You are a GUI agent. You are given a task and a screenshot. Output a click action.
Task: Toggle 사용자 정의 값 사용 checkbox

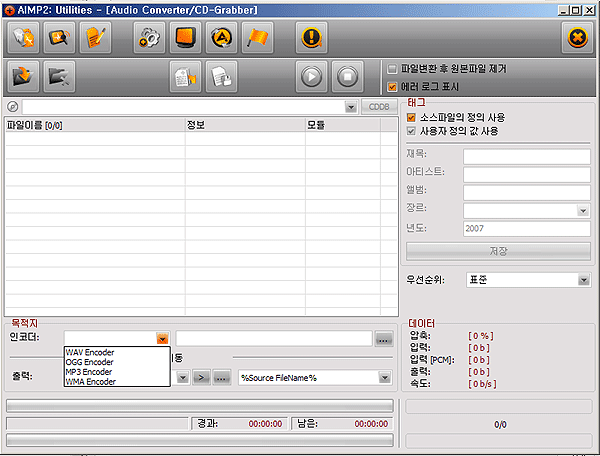tap(411, 131)
